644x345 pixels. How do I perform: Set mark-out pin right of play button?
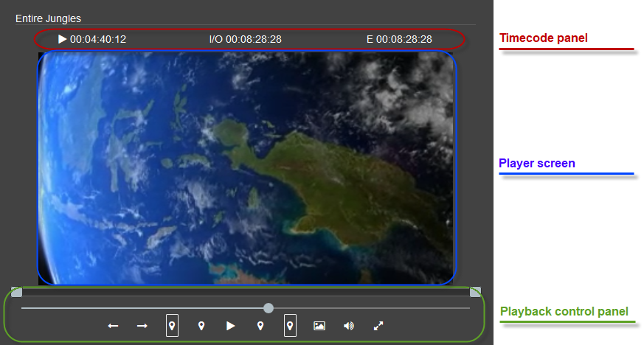(260, 326)
